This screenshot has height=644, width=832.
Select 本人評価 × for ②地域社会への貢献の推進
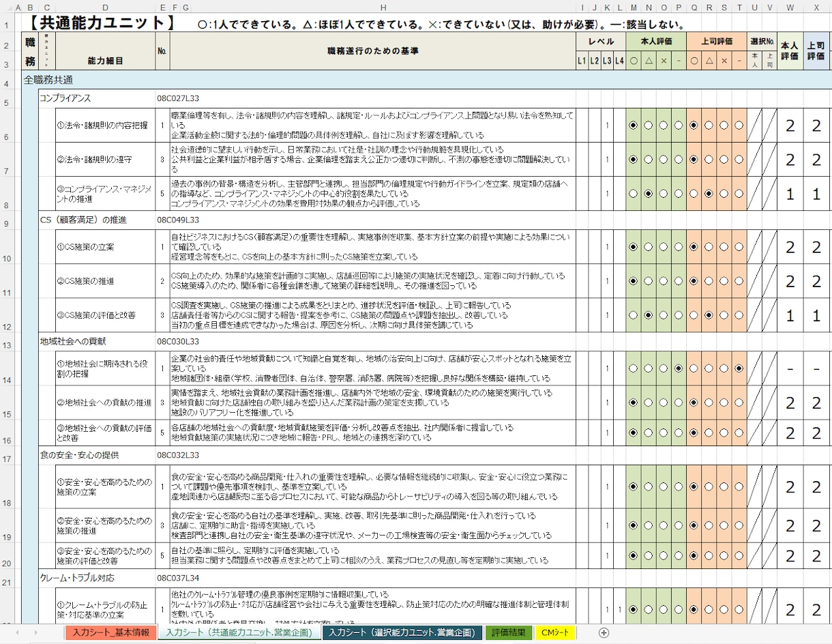pos(664,402)
